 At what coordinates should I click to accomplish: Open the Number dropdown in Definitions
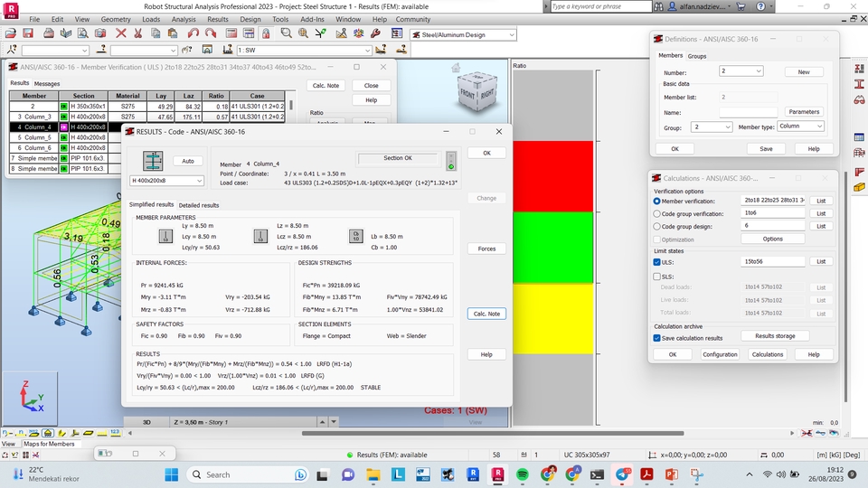coord(759,70)
